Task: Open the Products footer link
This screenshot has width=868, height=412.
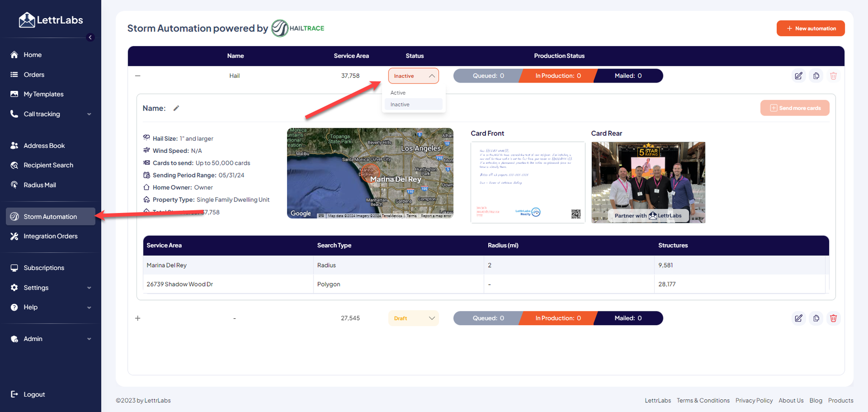Action: pos(841,400)
